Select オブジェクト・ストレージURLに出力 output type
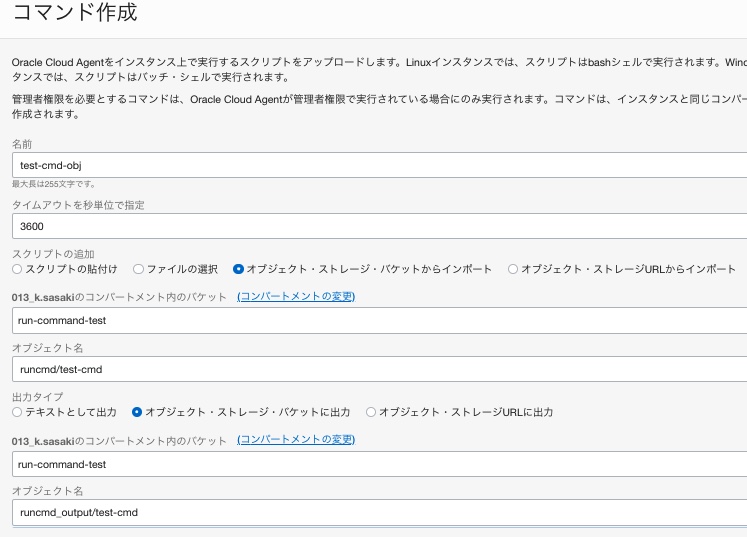Viewport: 747px width, 537px height. [x=371, y=412]
